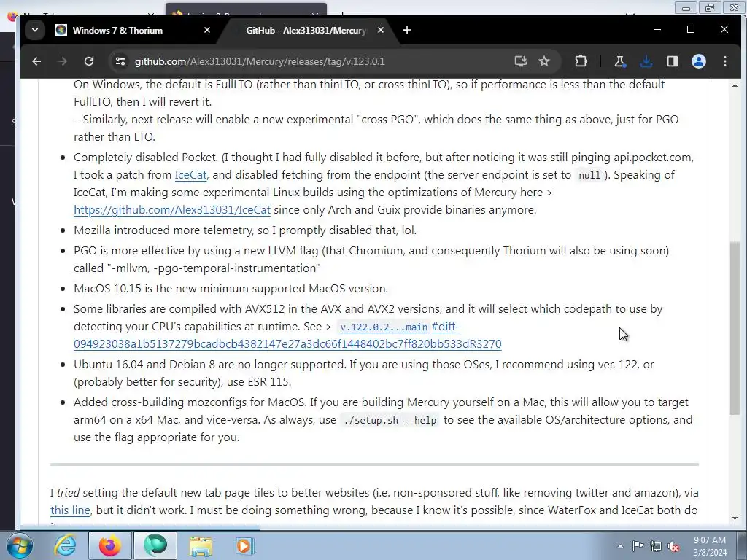Open the v.122.0.2...main compare link
The image size is (747, 560).
click(x=384, y=327)
